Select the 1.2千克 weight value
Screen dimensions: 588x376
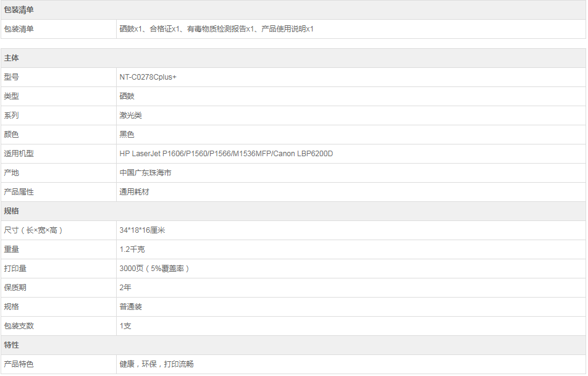tap(132, 249)
